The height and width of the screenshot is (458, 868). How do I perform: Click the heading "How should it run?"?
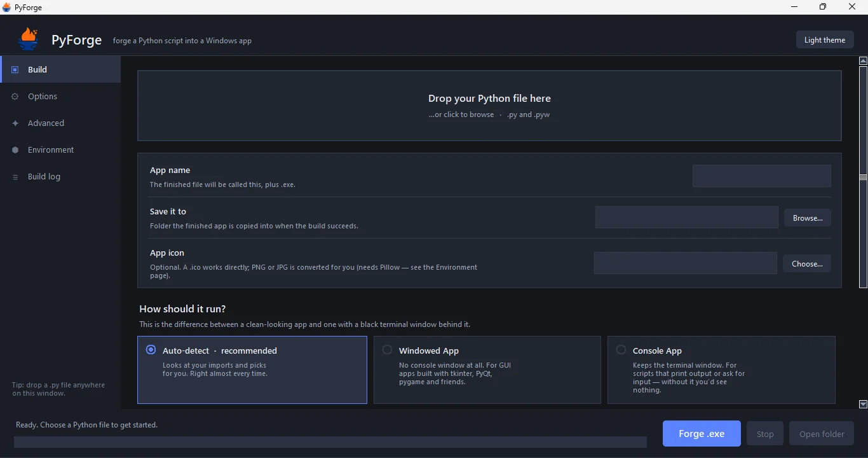182,309
